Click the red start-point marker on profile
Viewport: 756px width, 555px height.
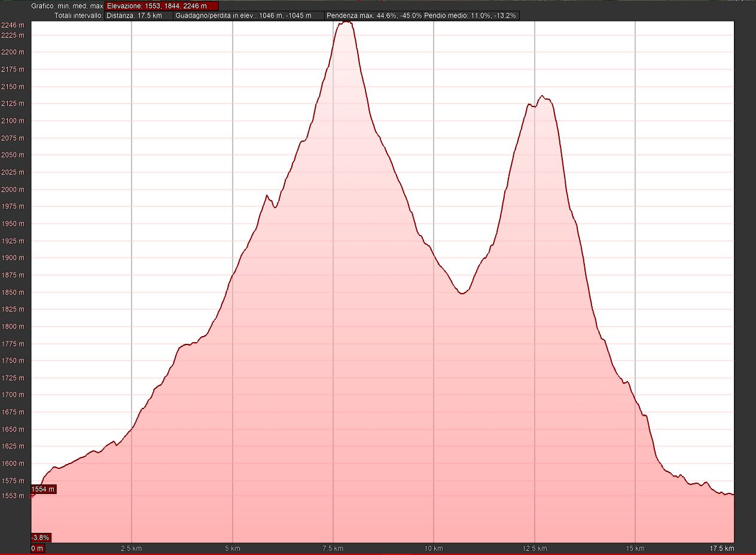(32, 495)
